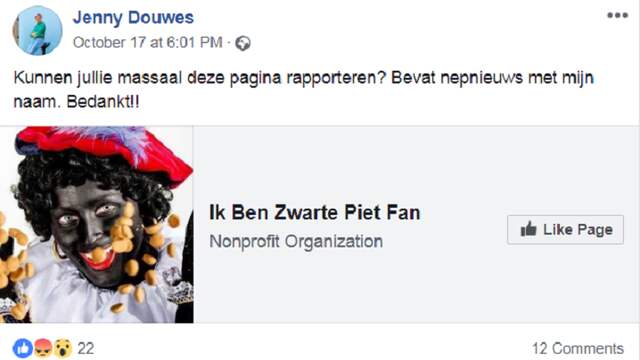This screenshot has width=640, height=360.
Task: Click the Wow reaction emoji icon
Action: click(x=62, y=348)
